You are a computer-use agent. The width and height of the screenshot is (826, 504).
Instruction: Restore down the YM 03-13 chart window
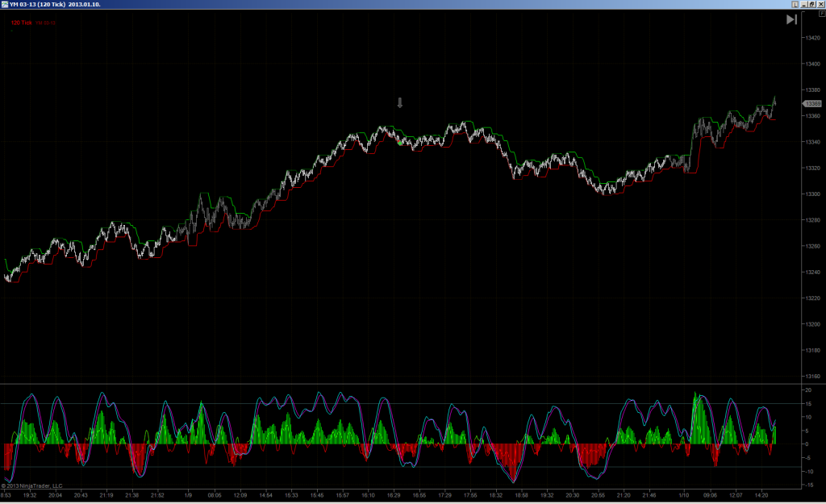pyautogui.click(x=812, y=4)
